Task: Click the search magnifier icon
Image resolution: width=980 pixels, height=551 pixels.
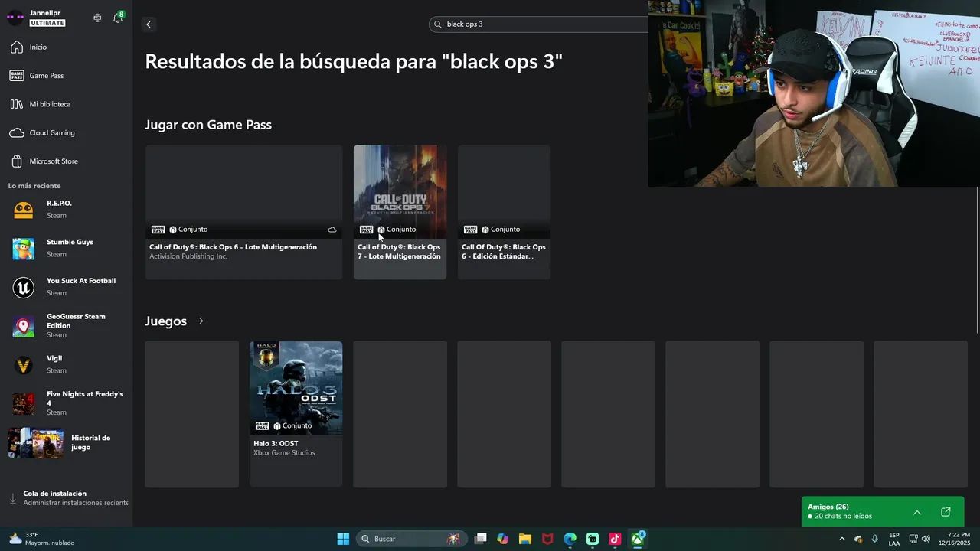Action: [x=438, y=24]
